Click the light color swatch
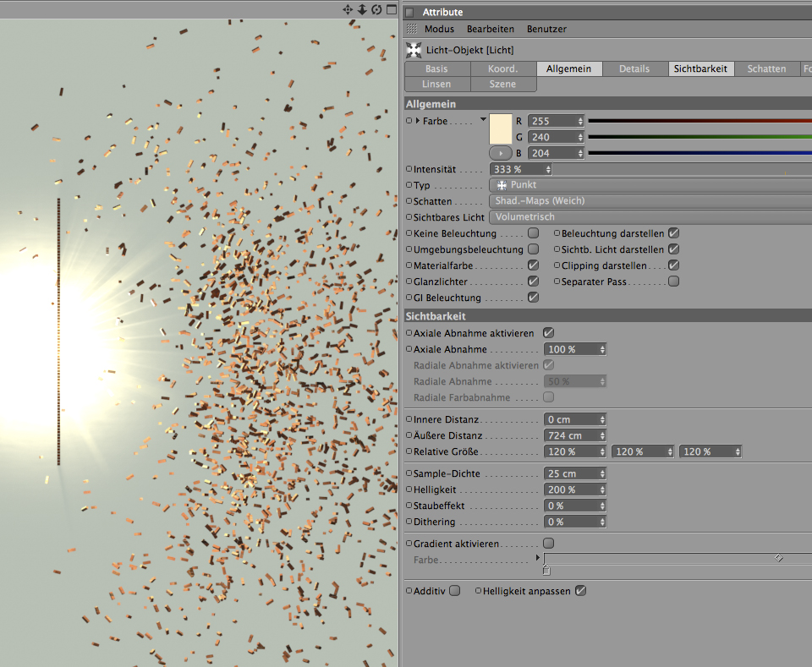The width and height of the screenshot is (812, 667). (x=501, y=128)
